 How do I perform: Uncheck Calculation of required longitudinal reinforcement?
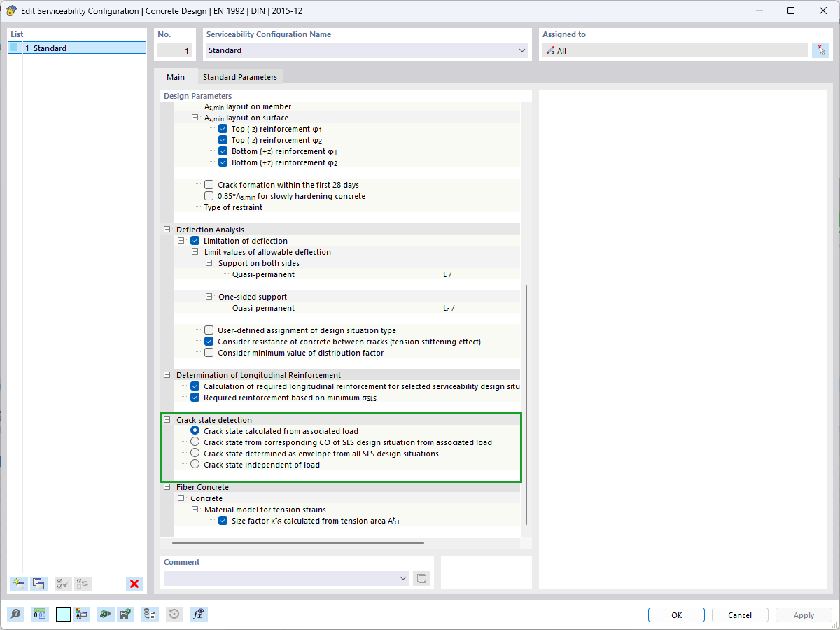click(195, 386)
